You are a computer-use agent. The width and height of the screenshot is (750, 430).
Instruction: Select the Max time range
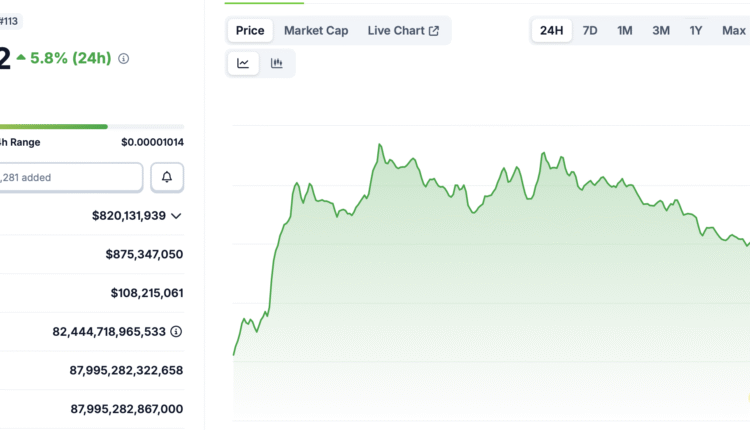coord(733,30)
